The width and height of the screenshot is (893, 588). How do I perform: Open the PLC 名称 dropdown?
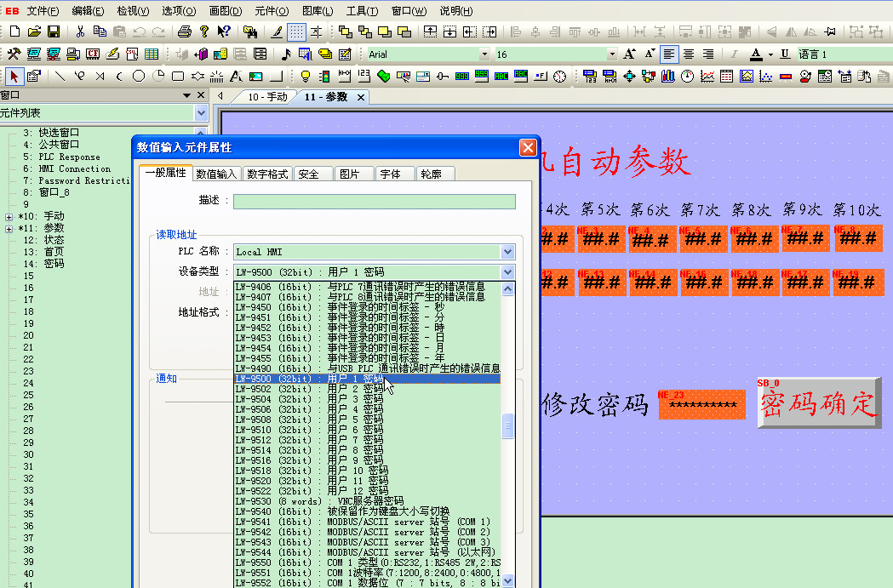click(507, 252)
